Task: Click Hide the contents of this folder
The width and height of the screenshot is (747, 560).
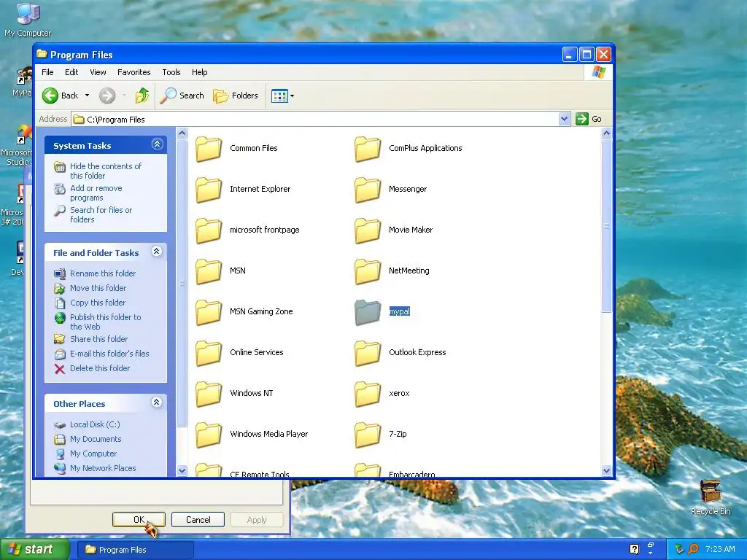Action: [106, 171]
